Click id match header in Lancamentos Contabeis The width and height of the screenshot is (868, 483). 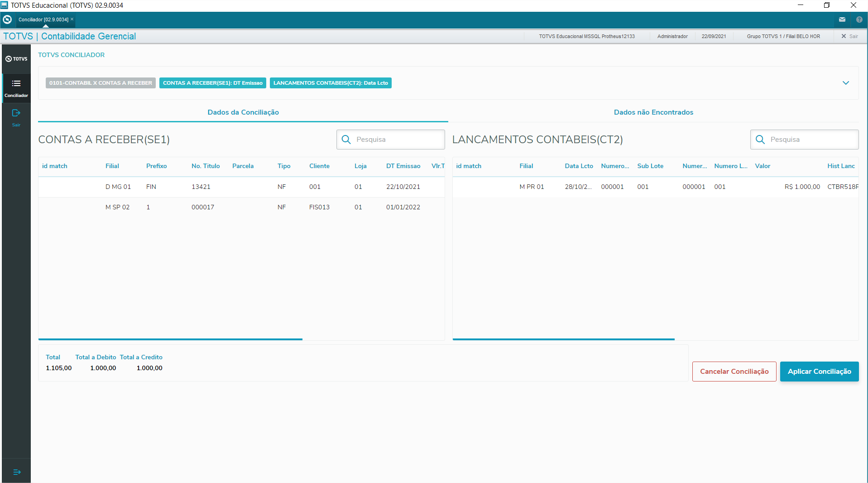click(x=469, y=166)
